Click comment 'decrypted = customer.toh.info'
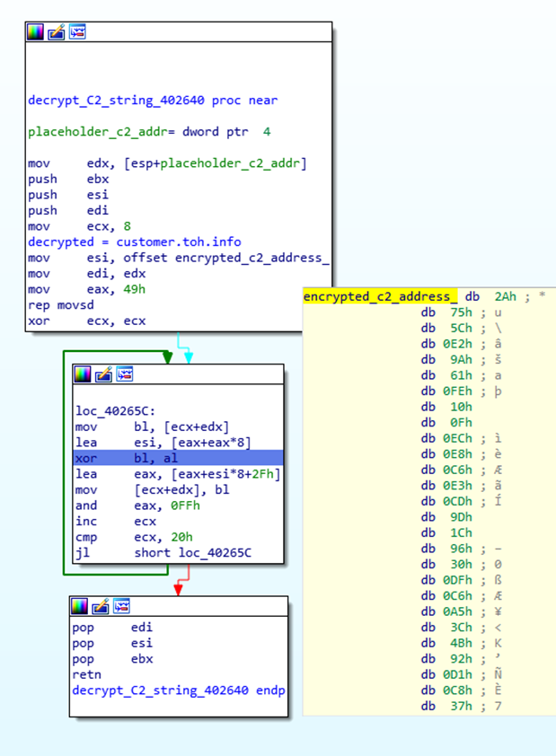This screenshot has width=556, height=756. [135, 242]
